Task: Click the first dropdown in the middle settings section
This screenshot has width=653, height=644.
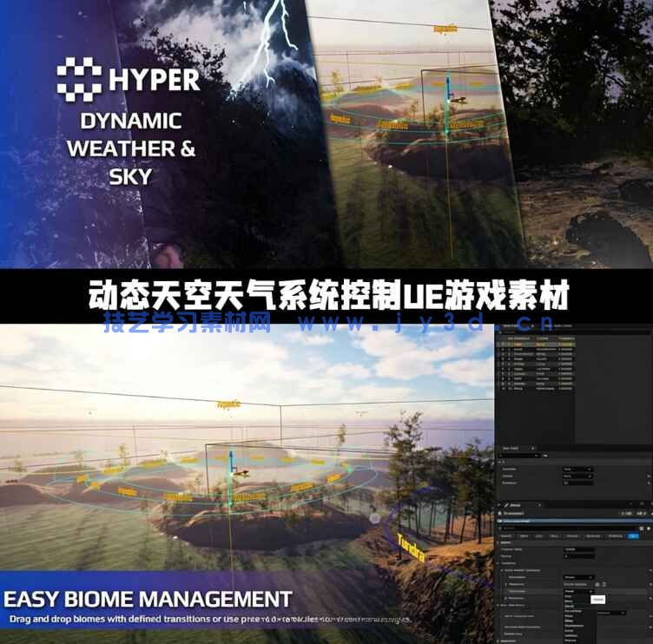Action: tap(578, 470)
